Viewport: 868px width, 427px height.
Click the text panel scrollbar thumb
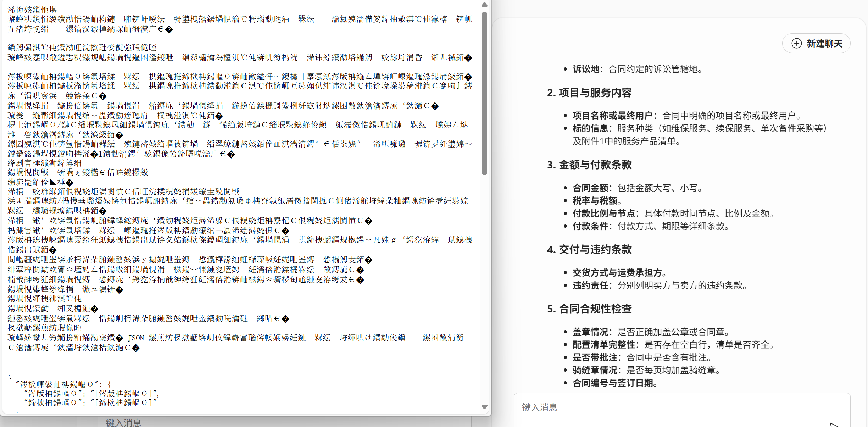(484, 92)
